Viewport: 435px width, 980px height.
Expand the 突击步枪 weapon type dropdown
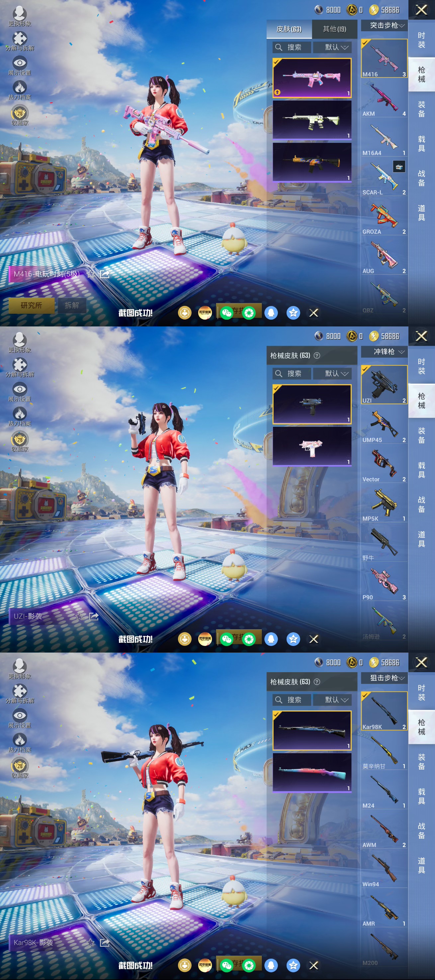click(x=384, y=26)
